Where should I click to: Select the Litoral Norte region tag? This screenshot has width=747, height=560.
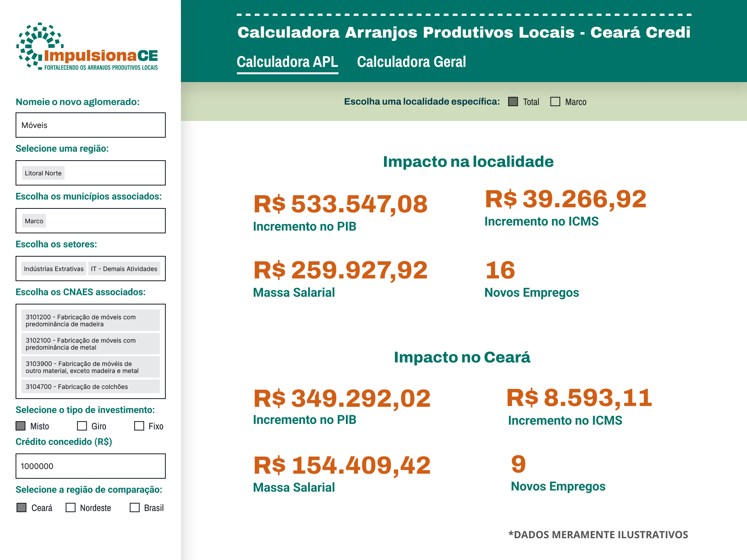(43, 173)
